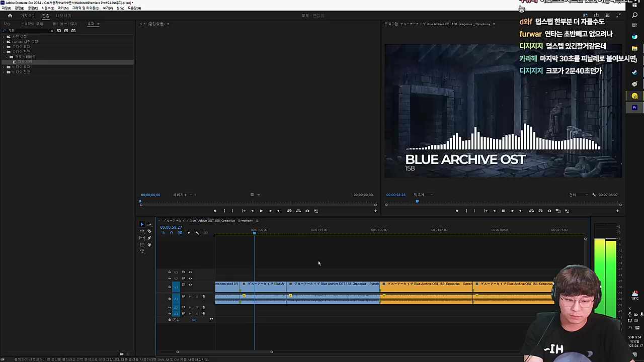Add marker in the Program Monitor
The height and width of the screenshot is (362, 644).
pyautogui.click(x=457, y=211)
